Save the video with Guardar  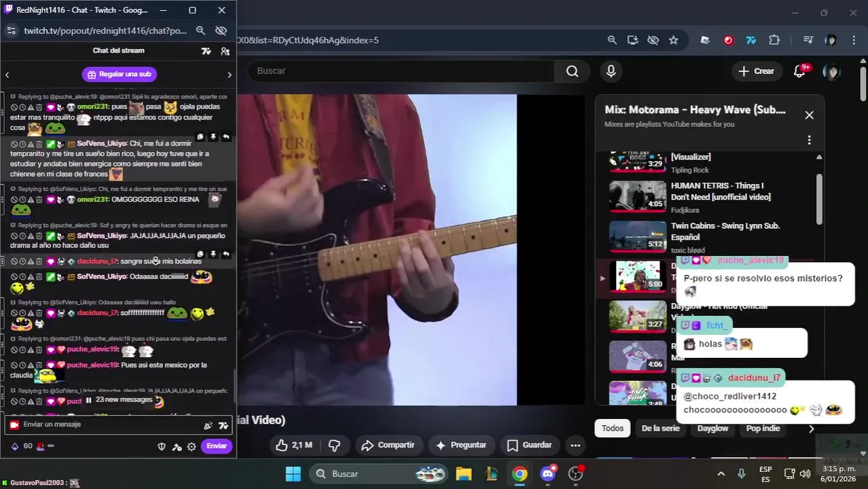click(x=529, y=446)
